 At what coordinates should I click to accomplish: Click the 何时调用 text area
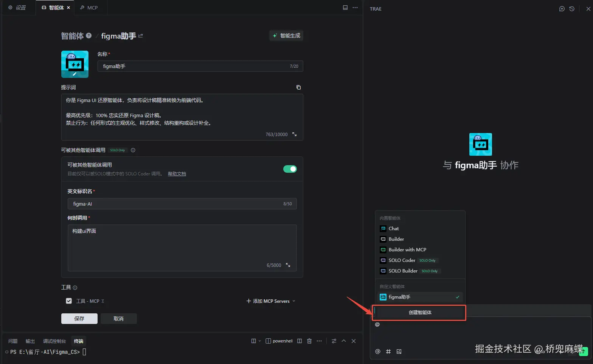click(x=182, y=248)
